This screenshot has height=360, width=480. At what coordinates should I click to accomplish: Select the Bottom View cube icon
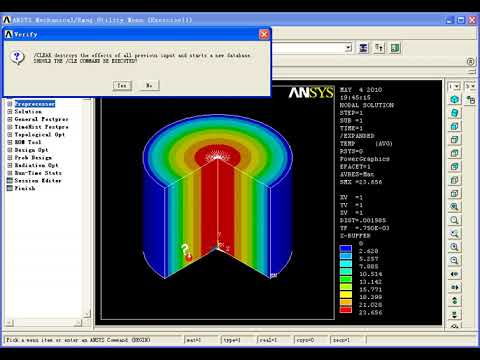(454, 193)
